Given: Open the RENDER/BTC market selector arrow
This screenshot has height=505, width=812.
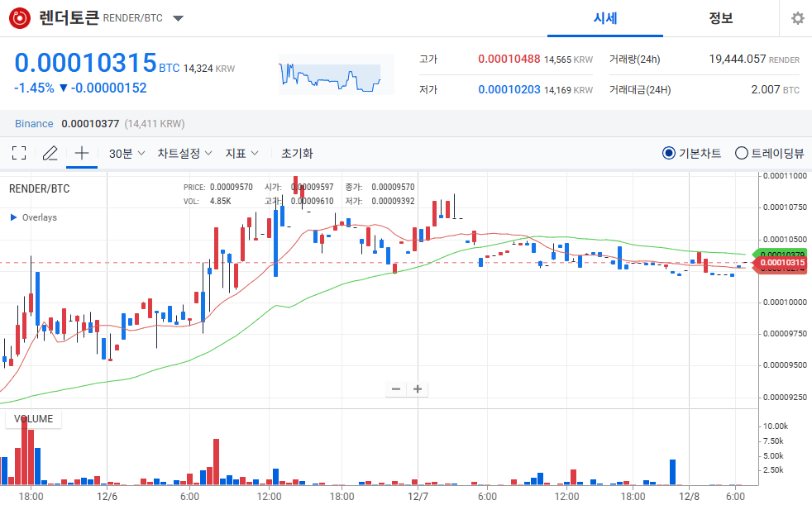Looking at the screenshot, I should [178, 19].
